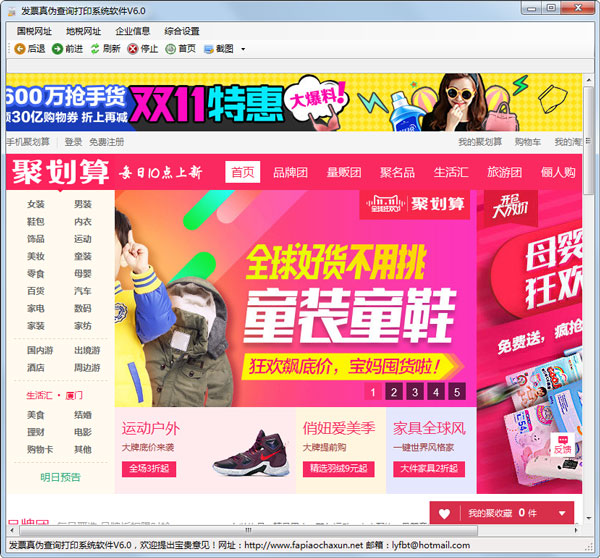This screenshot has height=558, width=600.
Task: Switch to the 旅游团 tab
Action: pyautogui.click(x=504, y=173)
